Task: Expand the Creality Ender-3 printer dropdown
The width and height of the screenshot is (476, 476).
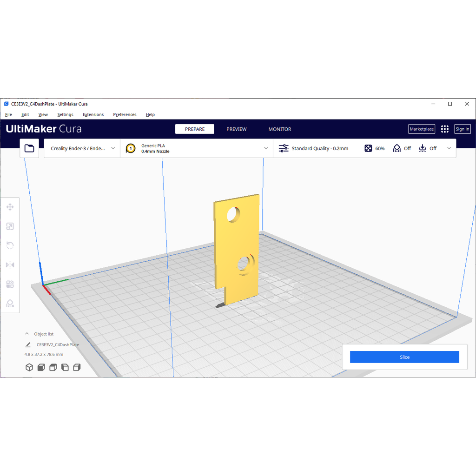Action: 82,148
